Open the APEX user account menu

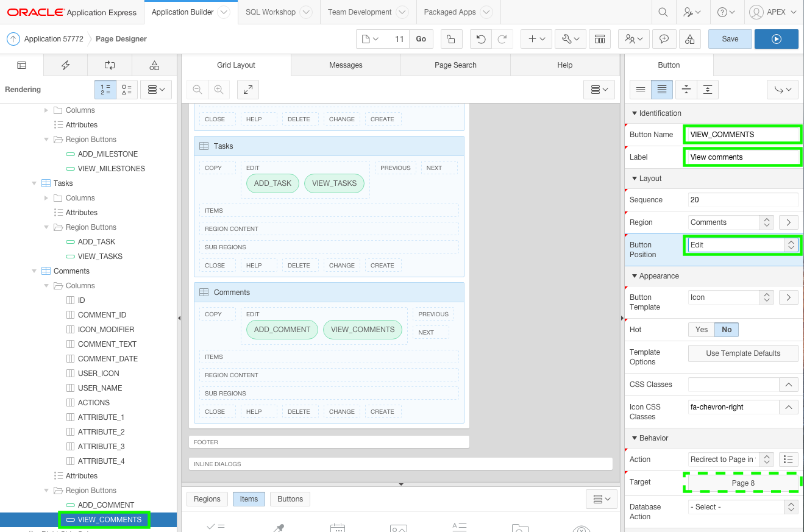click(x=773, y=12)
